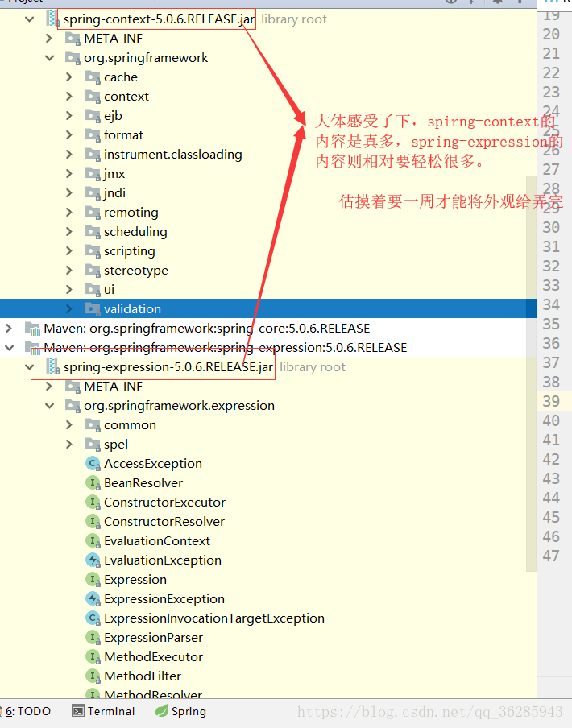Expand the ejb package
Screen dimensions: 572x728
pos(69,116)
